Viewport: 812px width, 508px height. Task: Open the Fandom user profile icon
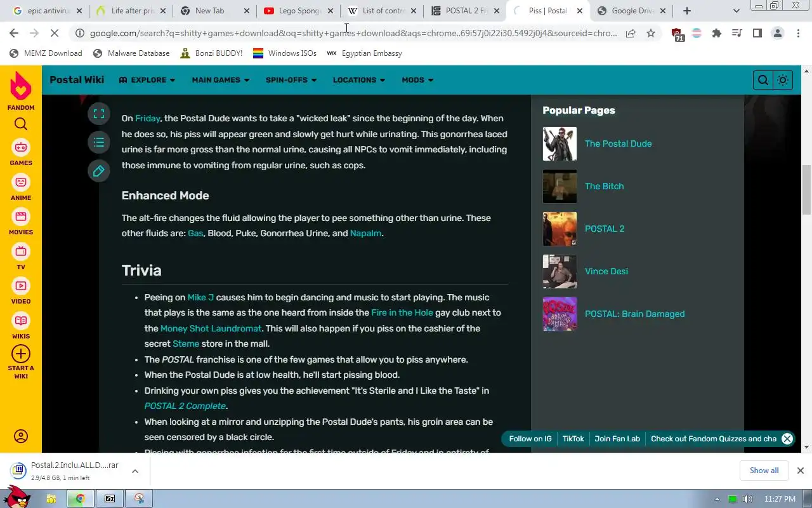click(21, 436)
